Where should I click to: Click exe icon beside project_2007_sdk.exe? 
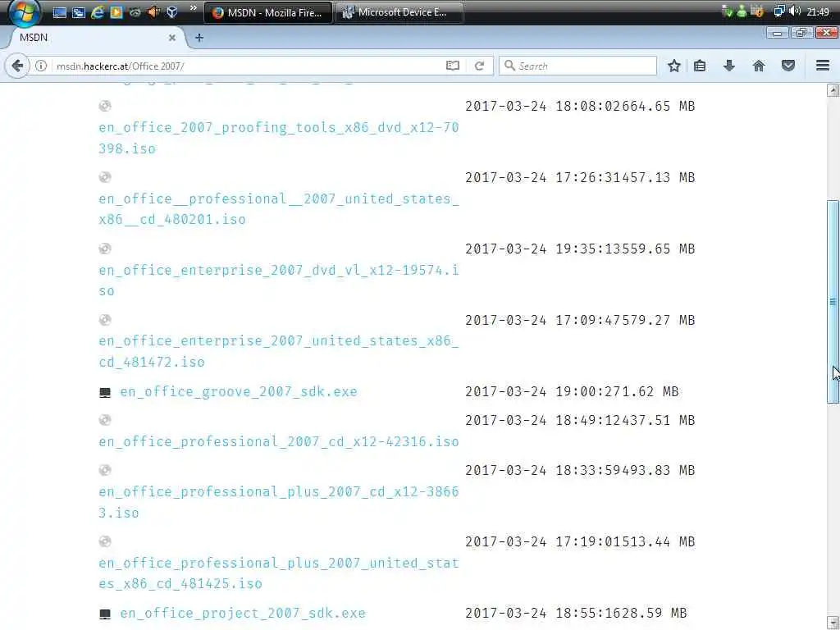click(105, 614)
